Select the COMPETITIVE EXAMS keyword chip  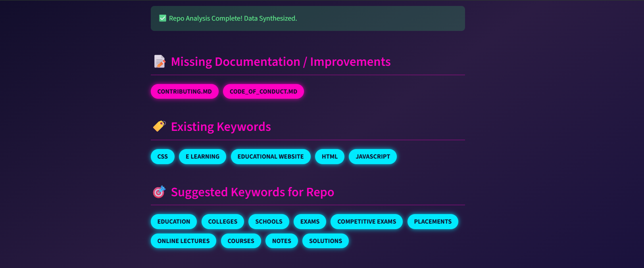point(367,222)
